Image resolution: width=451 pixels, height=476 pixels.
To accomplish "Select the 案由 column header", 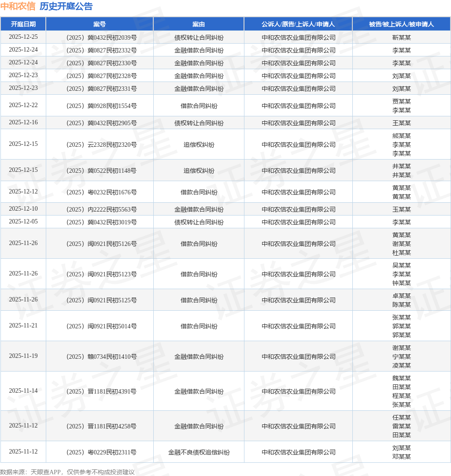I will click(199, 24).
